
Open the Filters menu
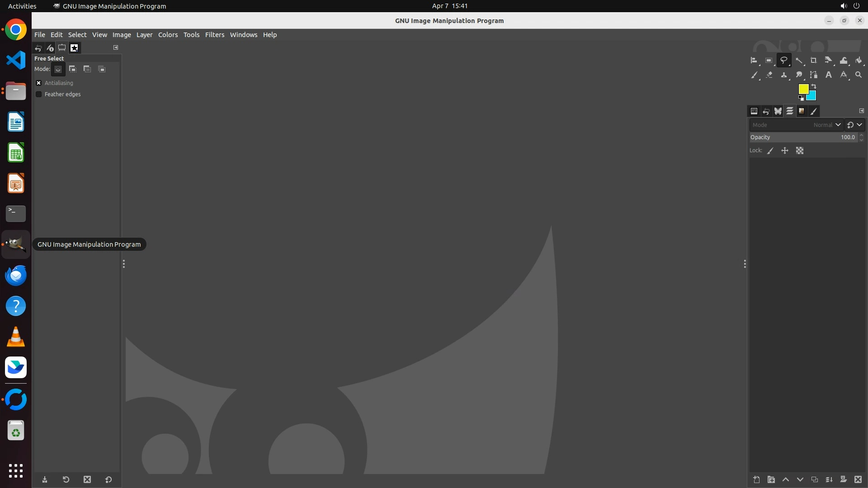[x=214, y=35]
